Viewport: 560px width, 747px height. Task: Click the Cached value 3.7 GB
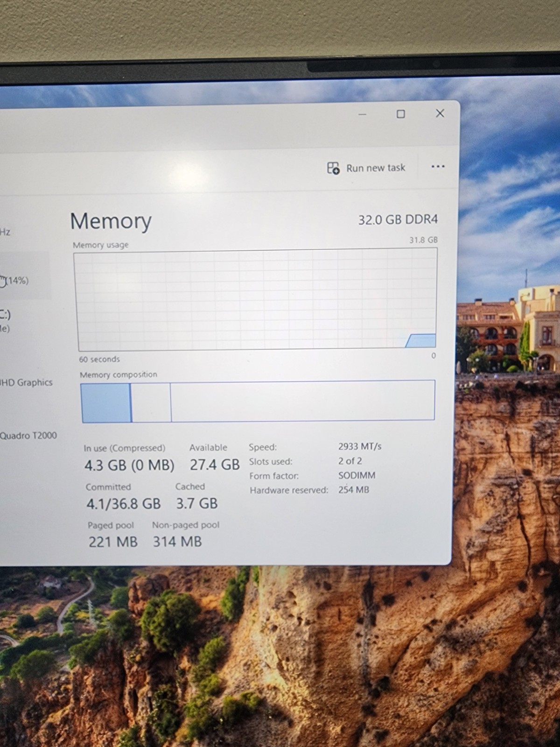coord(196,503)
